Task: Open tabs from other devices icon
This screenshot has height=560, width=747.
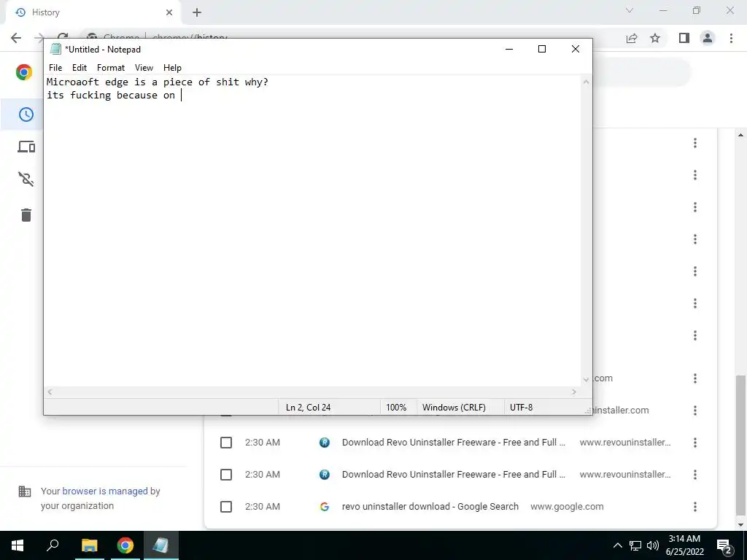Action: tap(26, 147)
